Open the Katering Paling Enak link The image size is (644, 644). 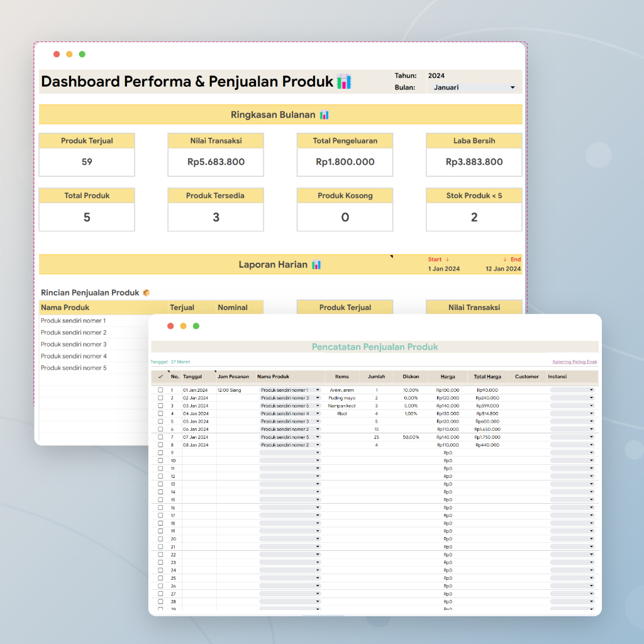pyautogui.click(x=574, y=362)
